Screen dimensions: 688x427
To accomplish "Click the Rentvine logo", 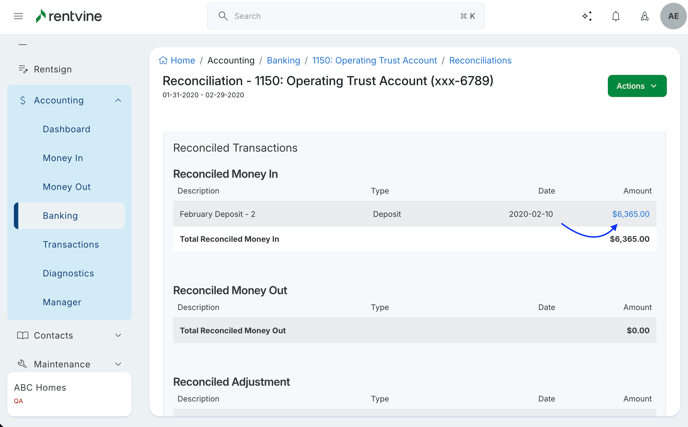I will pyautogui.click(x=68, y=16).
